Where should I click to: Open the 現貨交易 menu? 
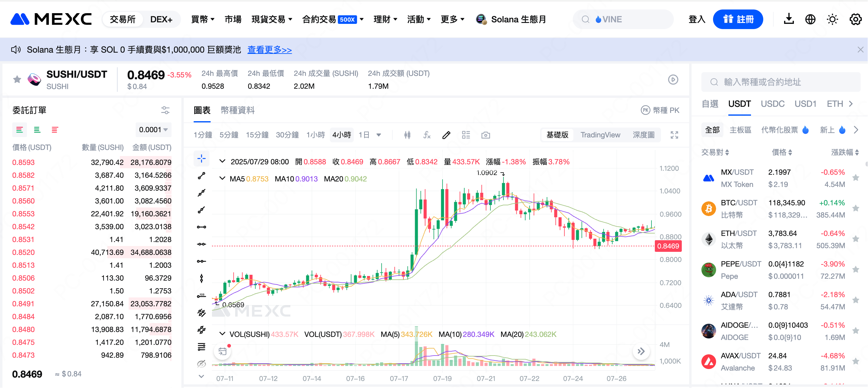pyautogui.click(x=272, y=19)
